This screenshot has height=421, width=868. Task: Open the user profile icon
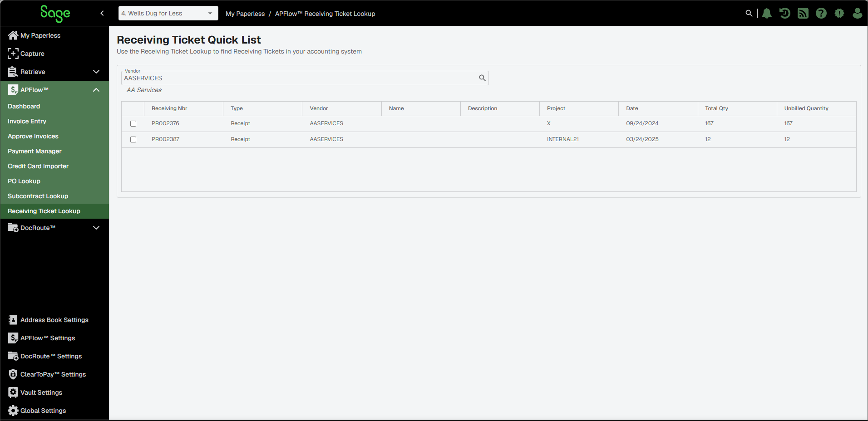click(858, 13)
